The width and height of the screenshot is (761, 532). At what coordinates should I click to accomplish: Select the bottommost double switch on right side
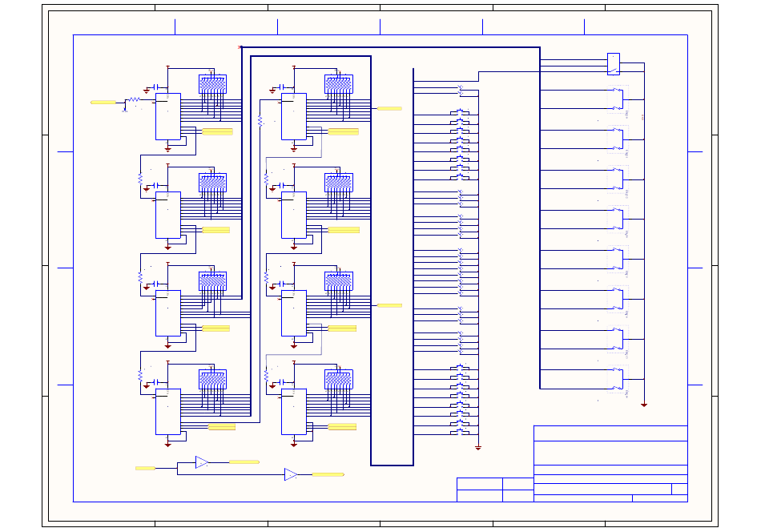(x=618, y=379)
